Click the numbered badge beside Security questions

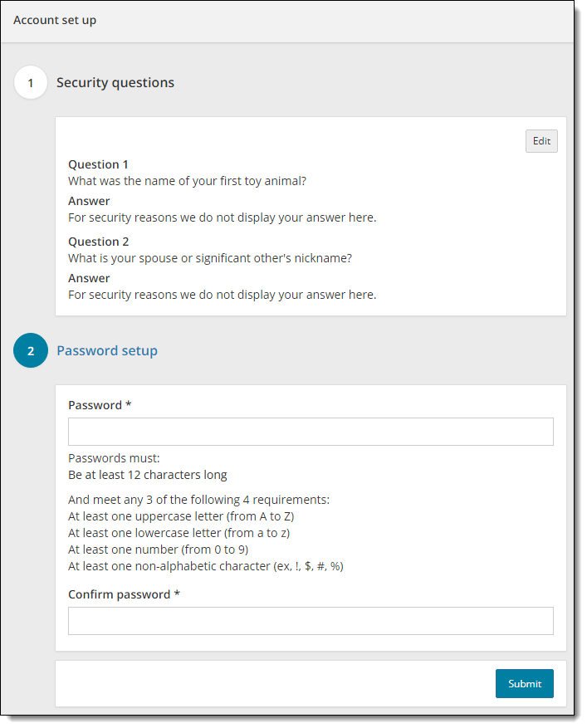(x=31, y=82)
